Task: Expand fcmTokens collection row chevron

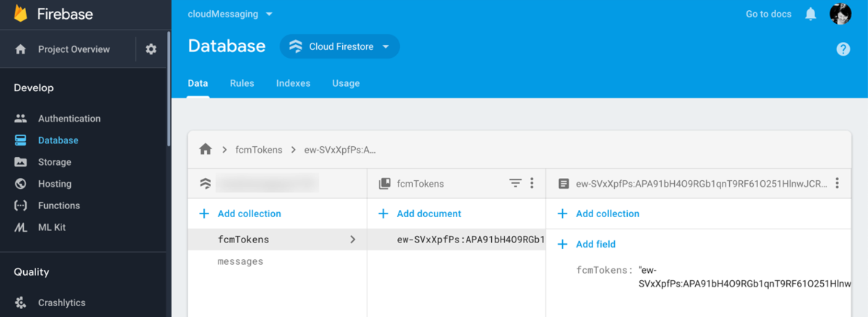Action: (352, 240)
